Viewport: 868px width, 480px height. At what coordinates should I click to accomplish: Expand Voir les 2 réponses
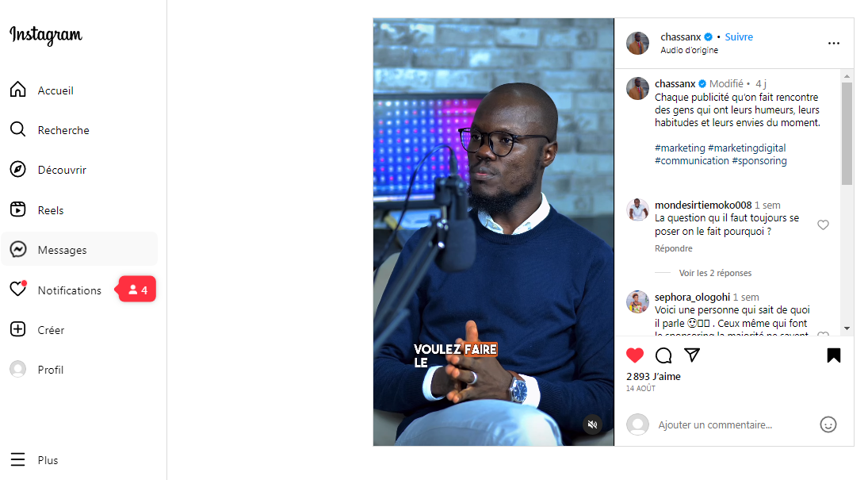click(x=715, y=273)
